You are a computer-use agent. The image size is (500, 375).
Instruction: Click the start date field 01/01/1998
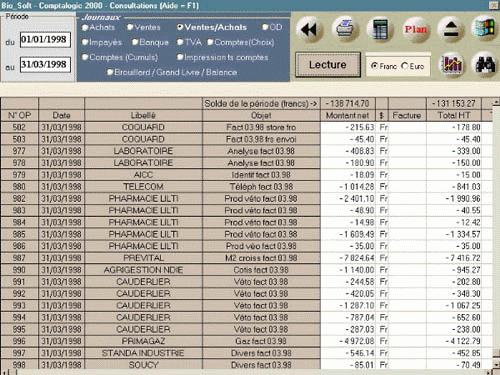45,40
